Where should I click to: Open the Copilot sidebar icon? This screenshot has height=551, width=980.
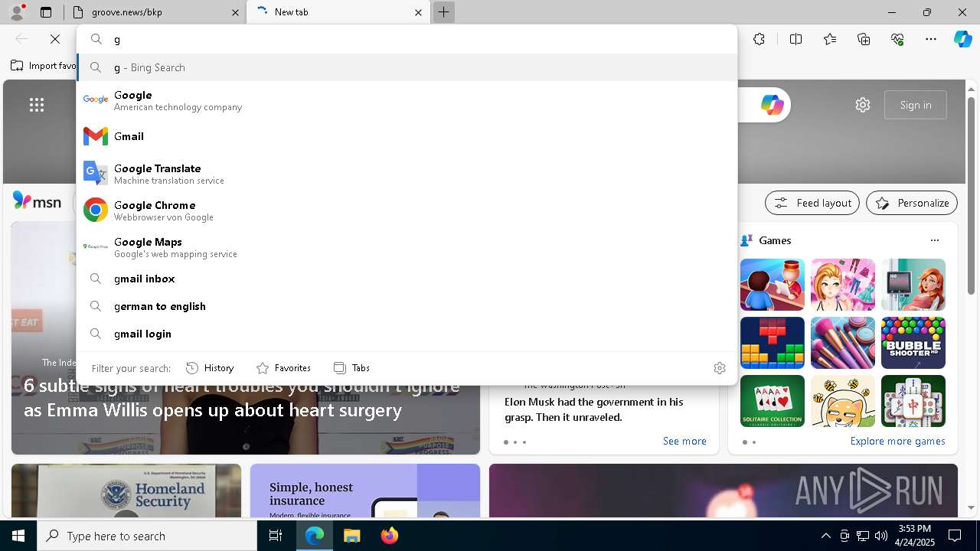(x=962, y=39)
